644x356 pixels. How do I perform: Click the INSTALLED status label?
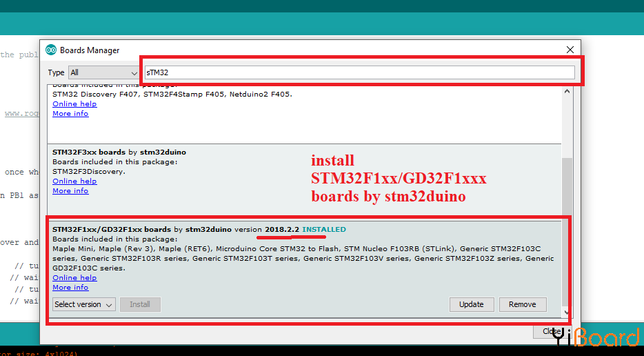point(324,229)
